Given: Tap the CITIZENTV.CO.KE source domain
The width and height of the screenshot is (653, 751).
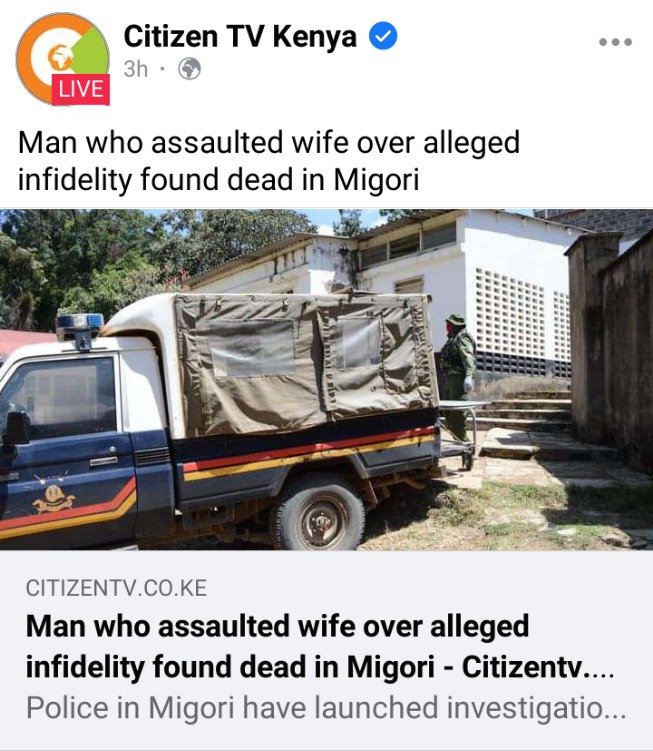Looking at the screenshot, I should click(x=116, y=588).
